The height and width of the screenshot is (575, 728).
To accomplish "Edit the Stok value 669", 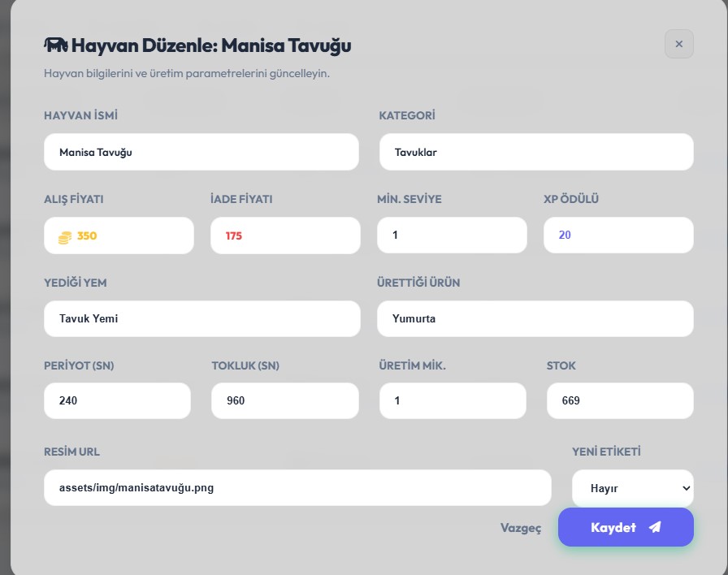I will click(620, 400).
